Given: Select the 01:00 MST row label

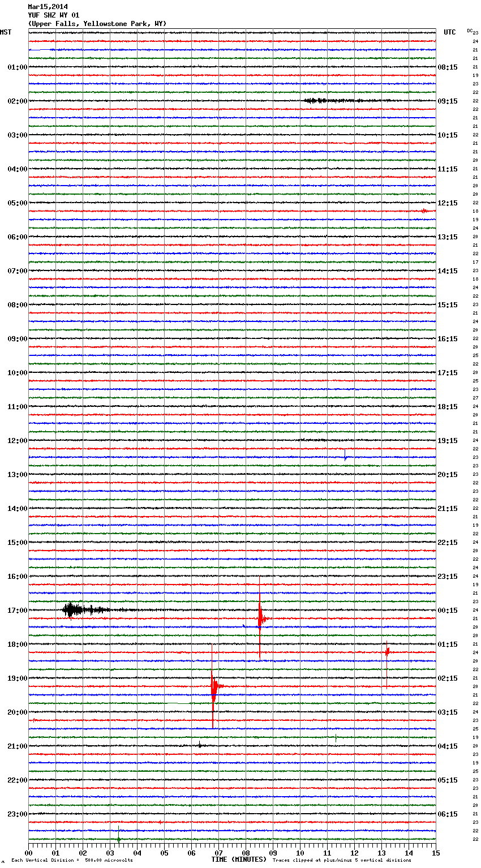Looking at the screenshot, I should coord(18,67).
